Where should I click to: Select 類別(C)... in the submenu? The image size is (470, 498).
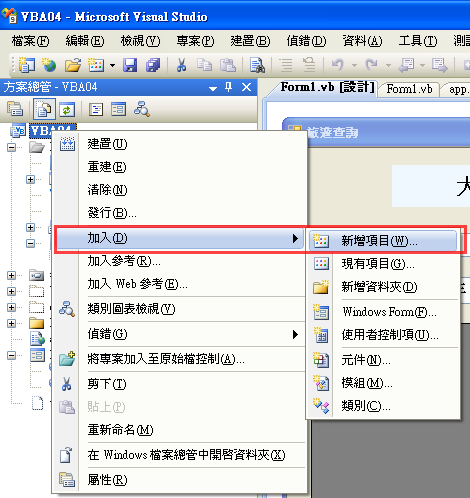tap(383, 406)
